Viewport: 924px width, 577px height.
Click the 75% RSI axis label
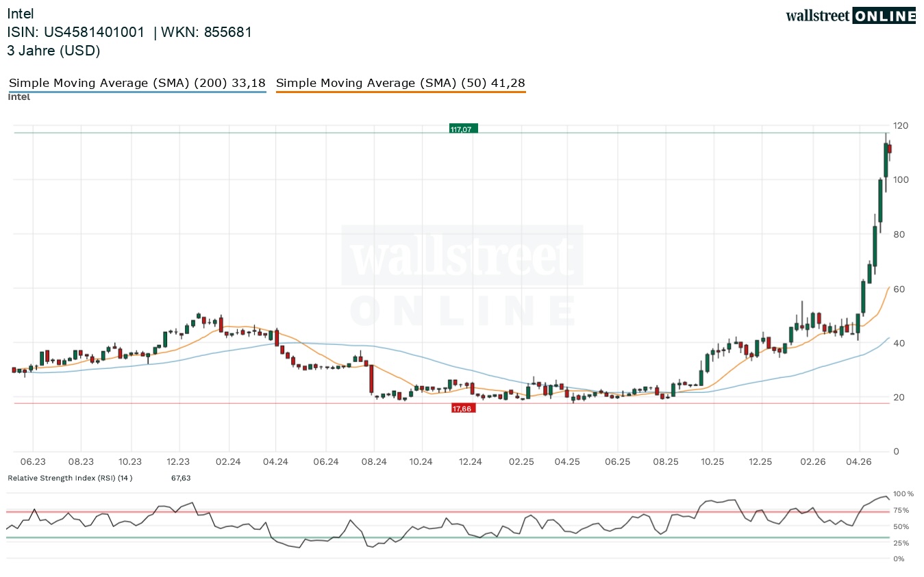pos(901,511)
